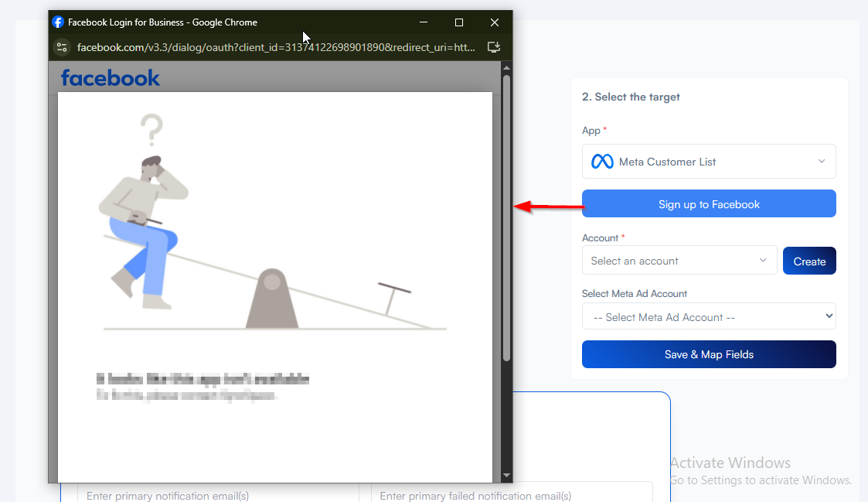Viewport: 868px width, 502px height.
Task: Close the Facebook Login for Business popup
Action: coord(495,22)
